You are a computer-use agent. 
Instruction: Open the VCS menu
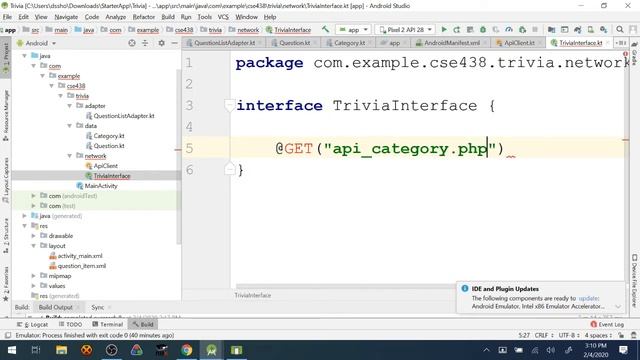[x=223, y=17]
